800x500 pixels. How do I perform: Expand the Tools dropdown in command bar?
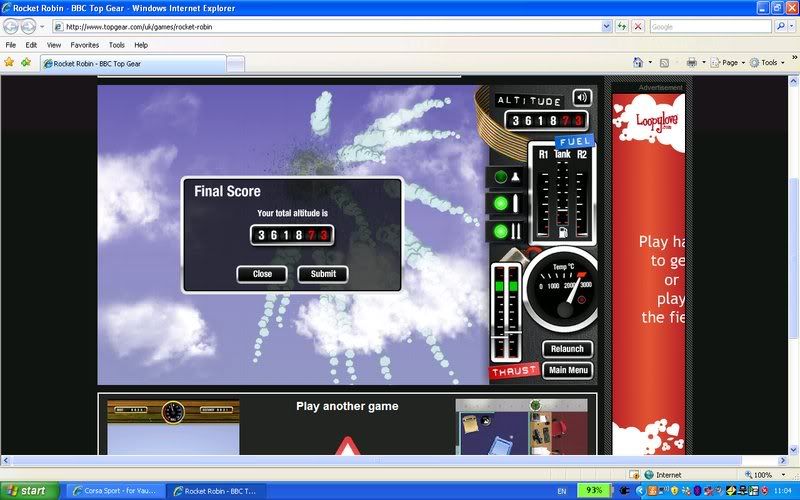point(768,62)
